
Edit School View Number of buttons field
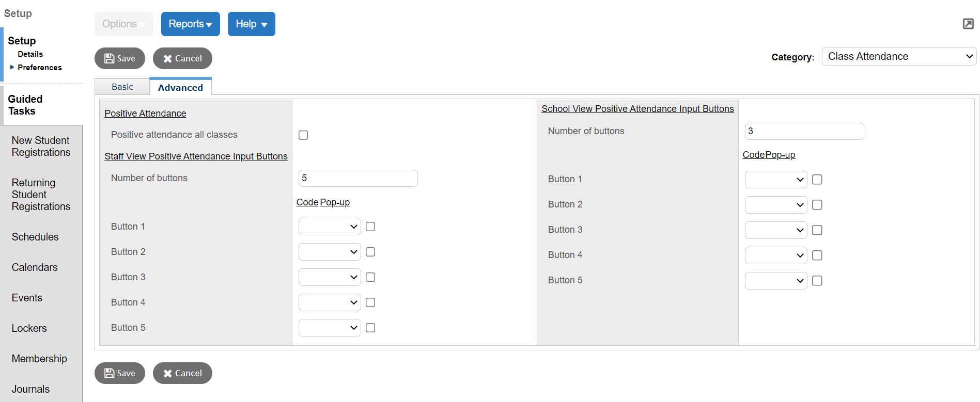[804, 131]
